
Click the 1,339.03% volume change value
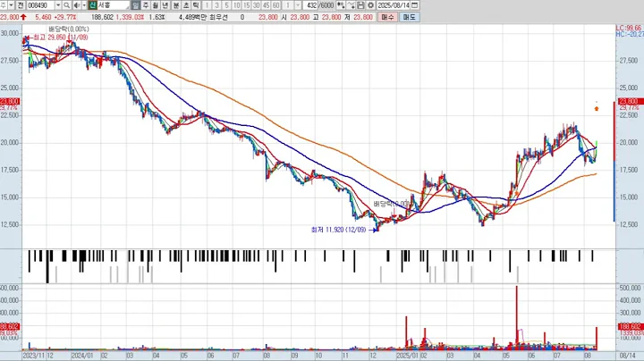point(130,17)
